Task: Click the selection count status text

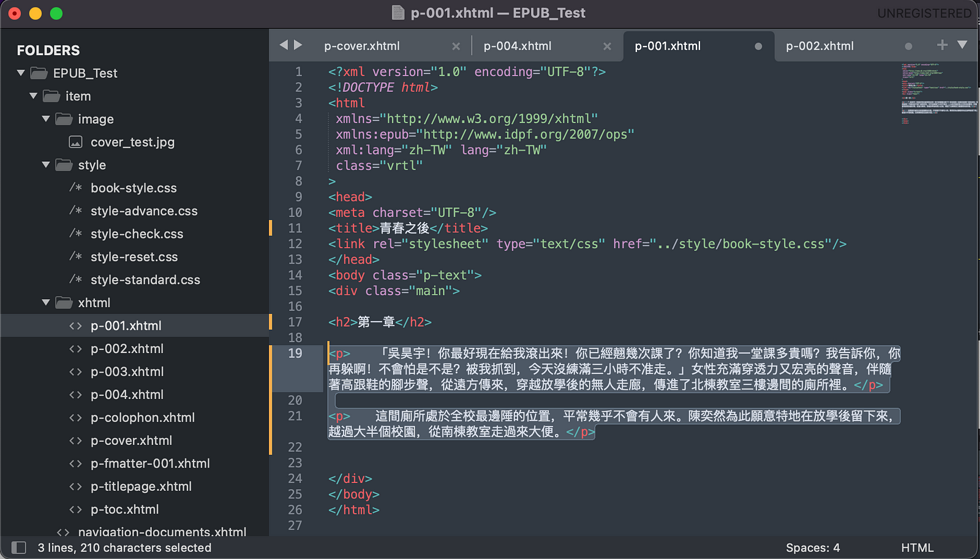Action: (x=124, y=548)
